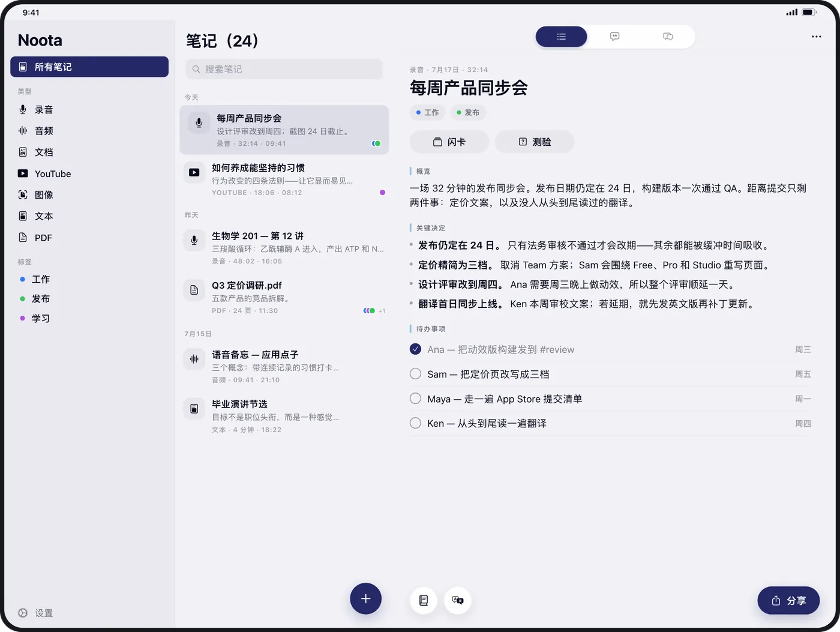The width and height of the screenshot is (840, 632).
Task: Tick the Ken 从头到尾读一遍翻译 task
Action: coord(415,423)
